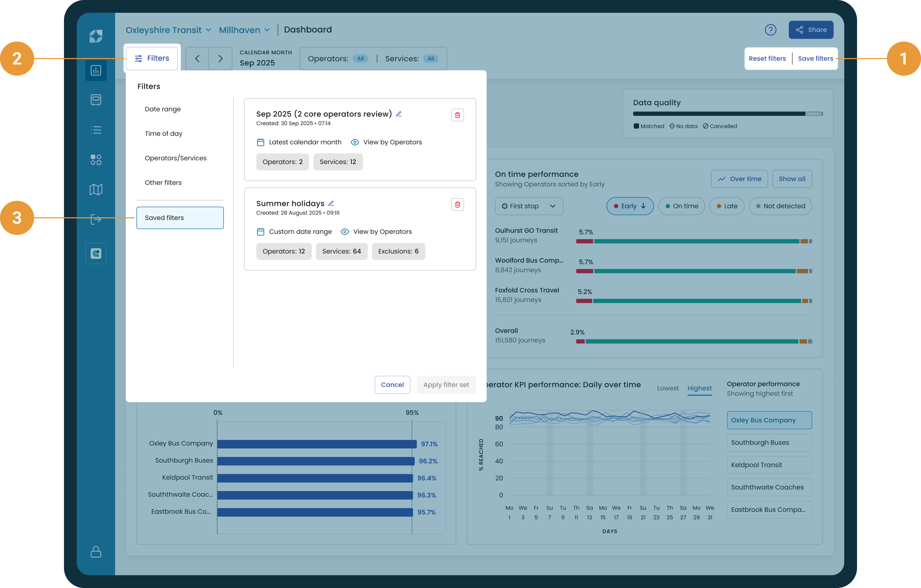The height and width of the screenshot is (588, 921).
Task: Open the map icon in sidebar
Action: pyautogui.click(x=96, y=190)
